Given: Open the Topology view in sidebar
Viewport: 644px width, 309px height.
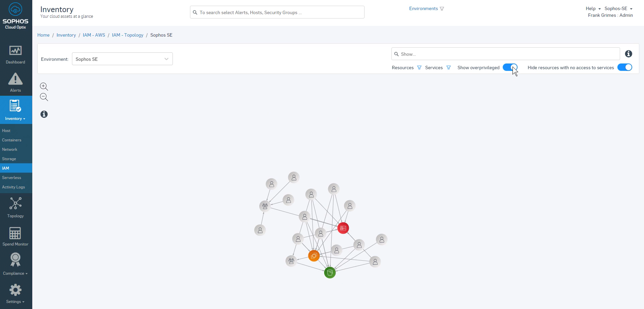Looking at the screenshot, I should point(15,207).
